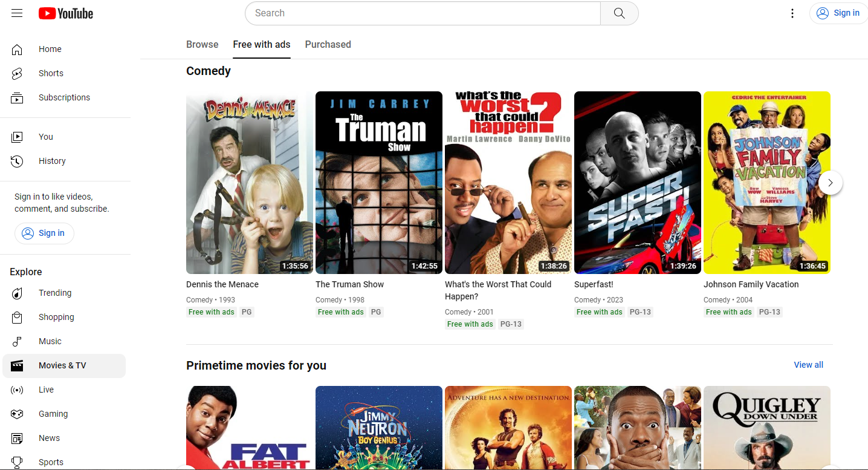
Task: Click the Shorts label in sidebar
Action: (51, 73)
